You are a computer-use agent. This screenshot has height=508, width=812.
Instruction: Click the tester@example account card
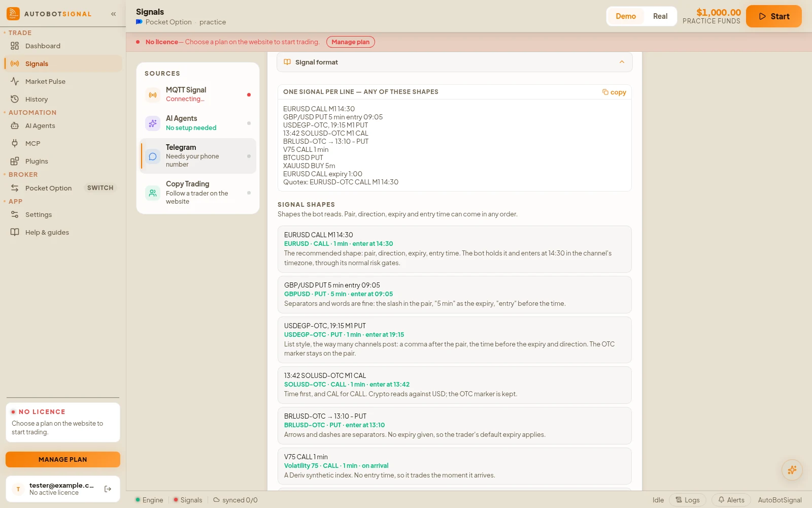point(63,489)
